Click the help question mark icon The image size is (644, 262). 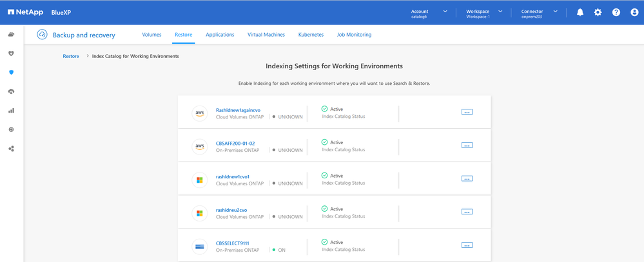tap(616, 12)
